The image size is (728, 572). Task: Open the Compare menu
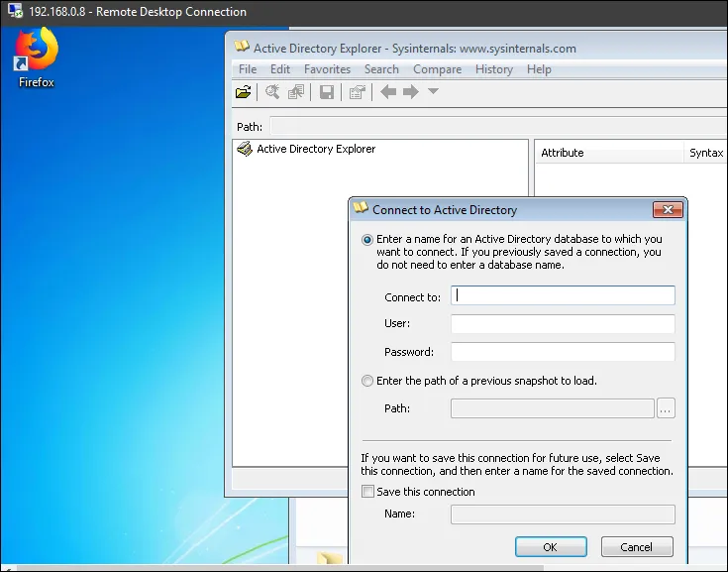point(438,69)
